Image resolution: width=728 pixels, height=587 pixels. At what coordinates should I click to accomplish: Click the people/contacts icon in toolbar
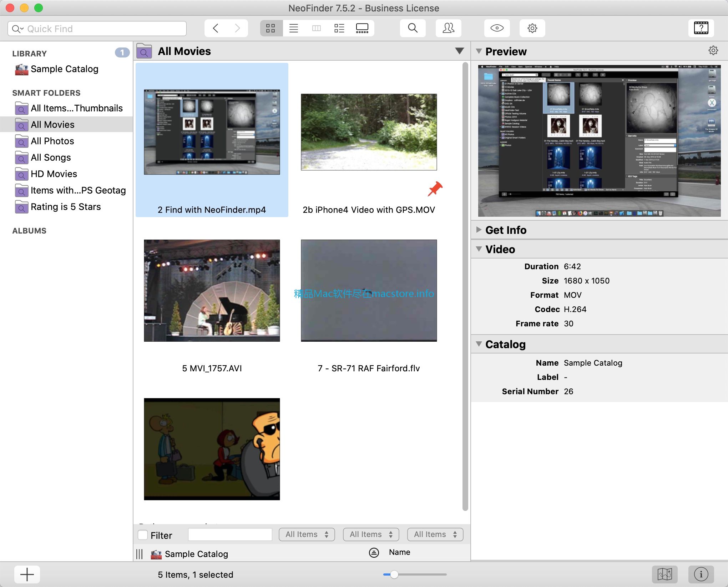pyautogui.click(x=449, y=28)
